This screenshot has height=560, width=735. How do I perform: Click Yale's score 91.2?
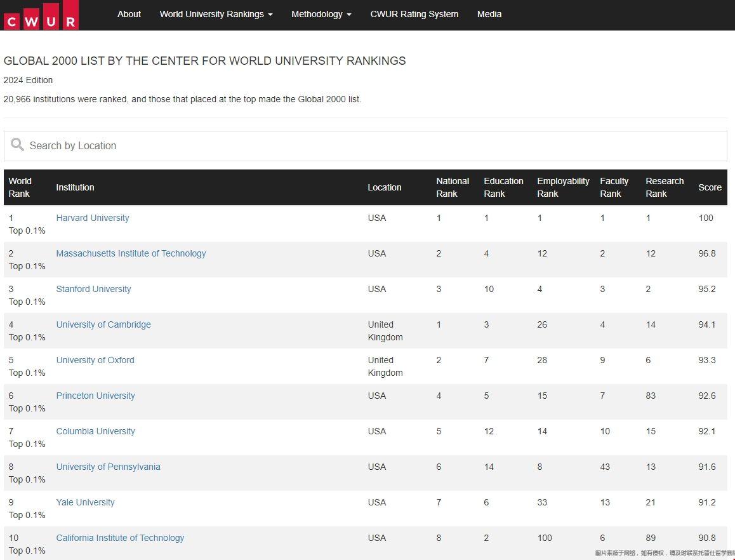click(x=707, y=502)
